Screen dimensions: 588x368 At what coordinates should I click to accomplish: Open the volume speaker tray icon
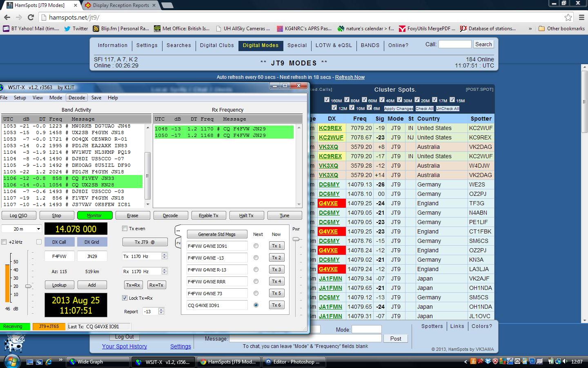click(565, 361)
